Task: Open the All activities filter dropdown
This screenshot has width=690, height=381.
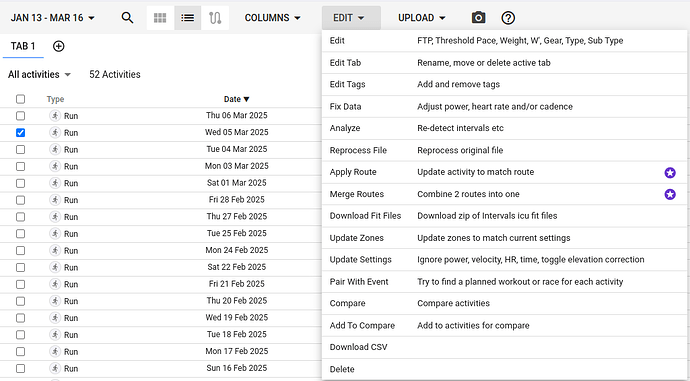Action: click(x=39, y=74)
